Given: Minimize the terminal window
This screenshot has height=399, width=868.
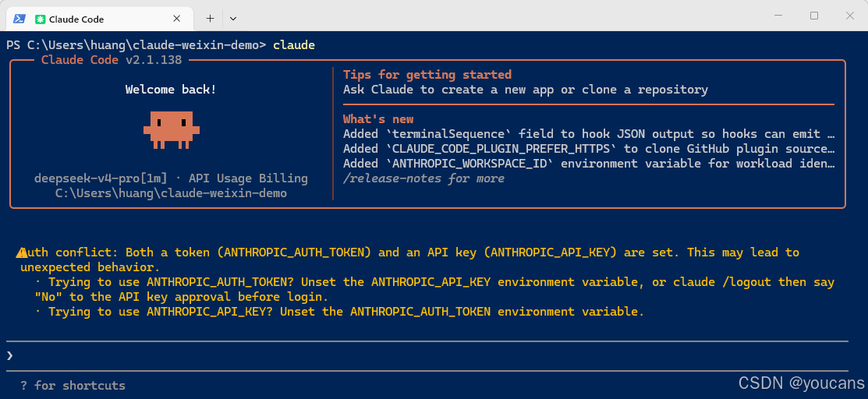Looking at the screenshot, I should pyautogui.click(x=778, y=16).
